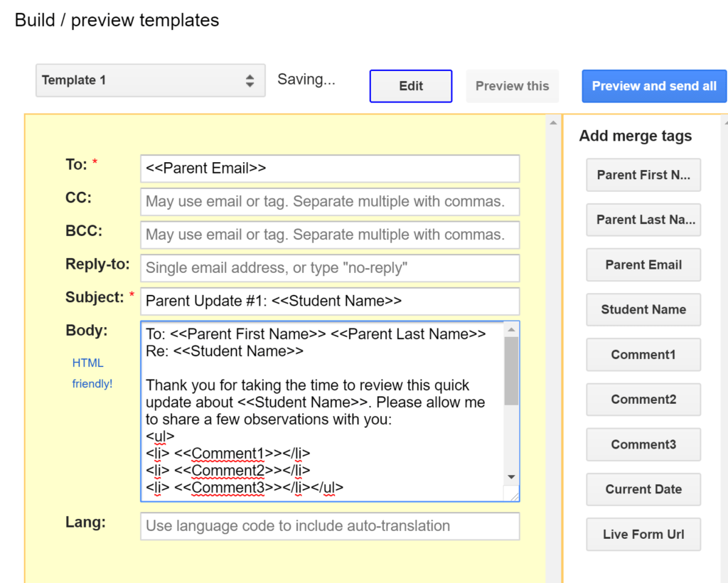Insert the Parent Last Name merge tag
Screen dimensions: 728x583
pyautogui.click(x=643, y=220)
